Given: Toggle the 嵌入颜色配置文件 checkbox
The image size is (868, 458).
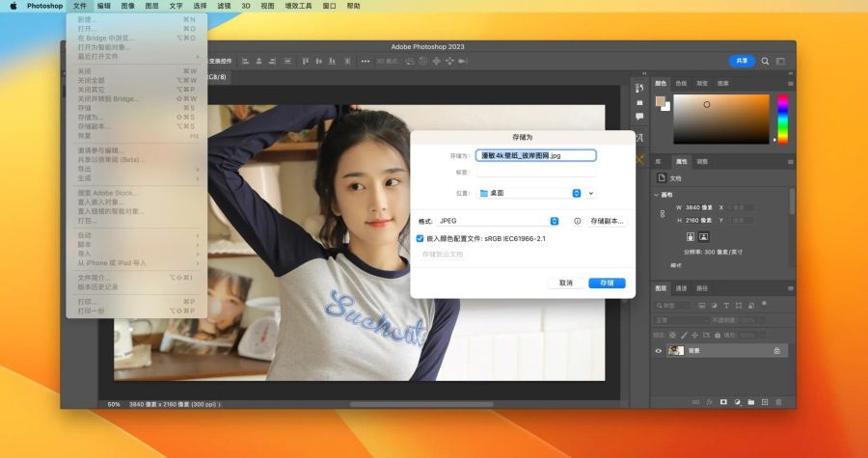Looking at the screenshot, I should (420, 238).
